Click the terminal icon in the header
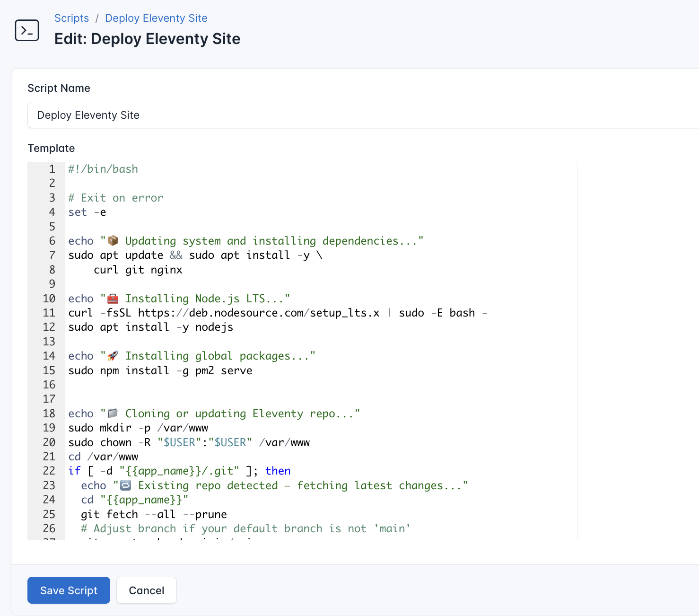Viewport: 699px width, 616px height. click(x=27, y=30)
